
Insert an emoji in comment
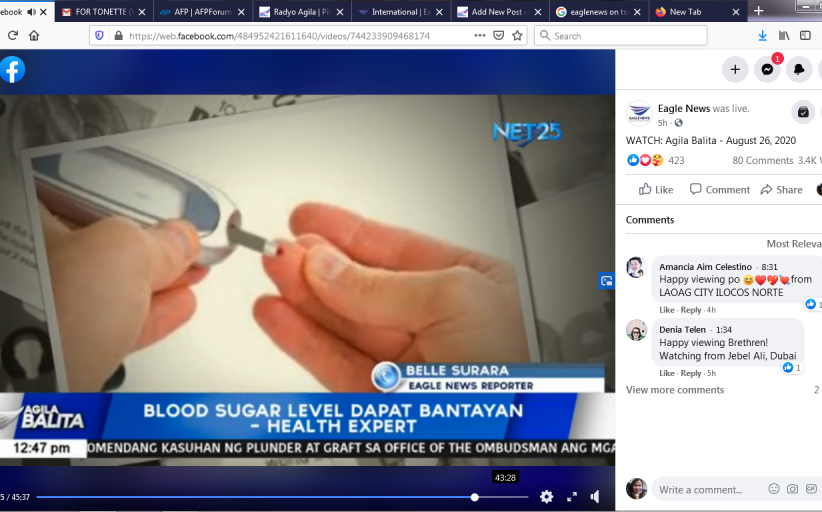(773, 489)
